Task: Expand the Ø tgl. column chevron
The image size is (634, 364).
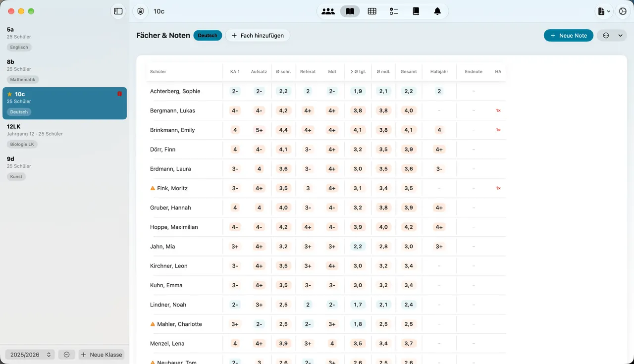Action: coord(352,72)
